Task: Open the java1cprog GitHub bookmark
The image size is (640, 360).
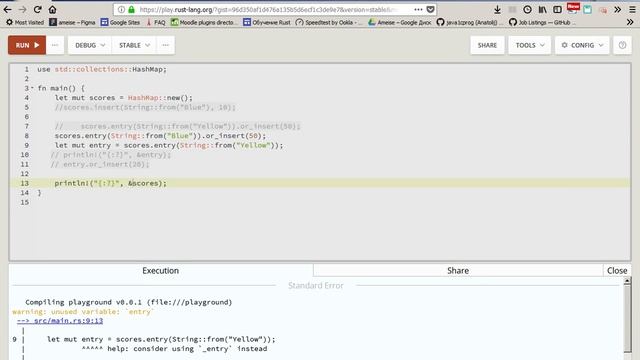Action: [x=469, y=22]
